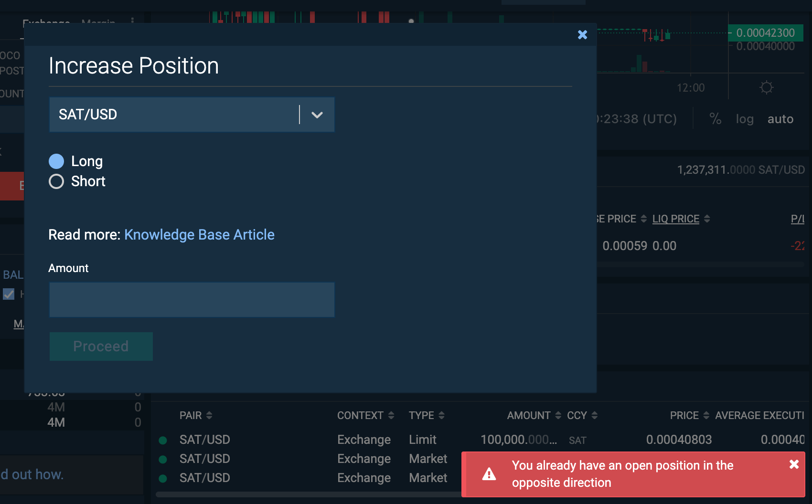Click the Proceed button
Viewport: 812px width, 504px height.
tap(101, 346)
